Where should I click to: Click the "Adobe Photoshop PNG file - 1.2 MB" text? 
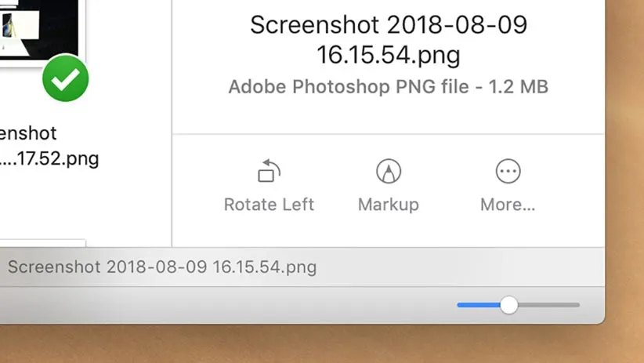pyautogui.click(x=389, y=86)
